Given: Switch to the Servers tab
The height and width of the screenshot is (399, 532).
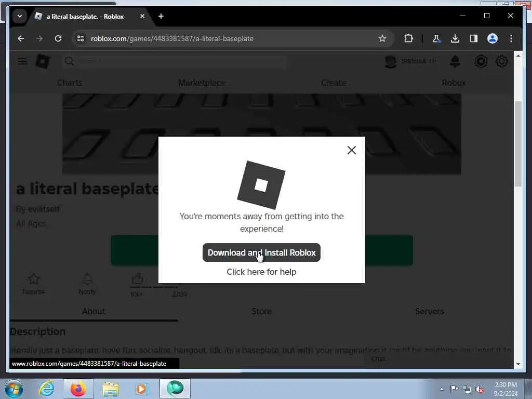Looking at the screenshot, I should 430,311.
